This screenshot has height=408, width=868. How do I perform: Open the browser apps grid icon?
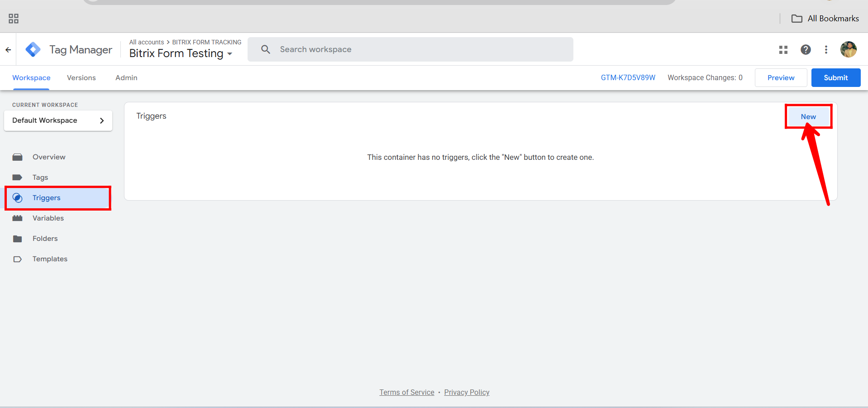(14, 19)
